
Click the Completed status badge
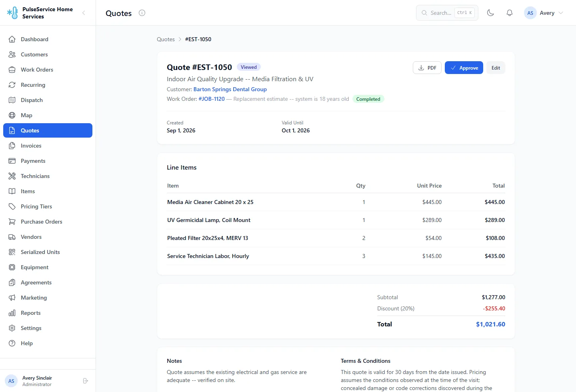click(x=368, y=99)
